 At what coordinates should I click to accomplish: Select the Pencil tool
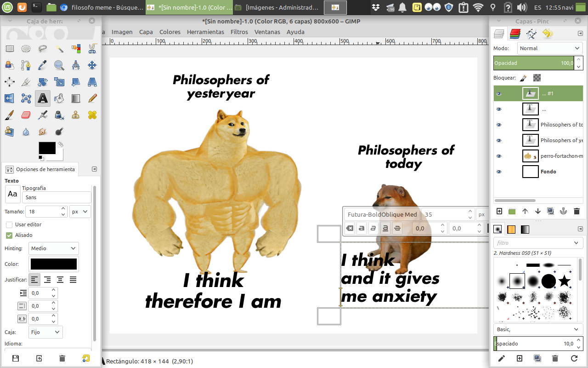pos(92,98)
